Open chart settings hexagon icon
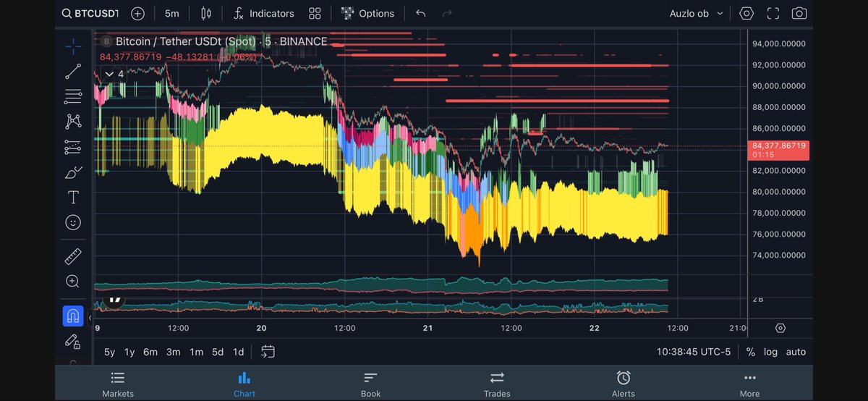The width and height of the screenshot is (868, 401). click(746, 13)
